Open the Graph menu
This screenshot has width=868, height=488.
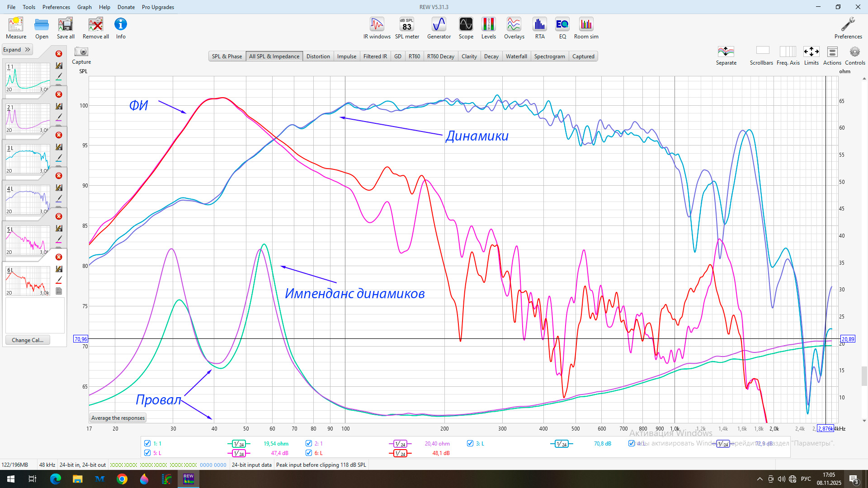point(84,7)
